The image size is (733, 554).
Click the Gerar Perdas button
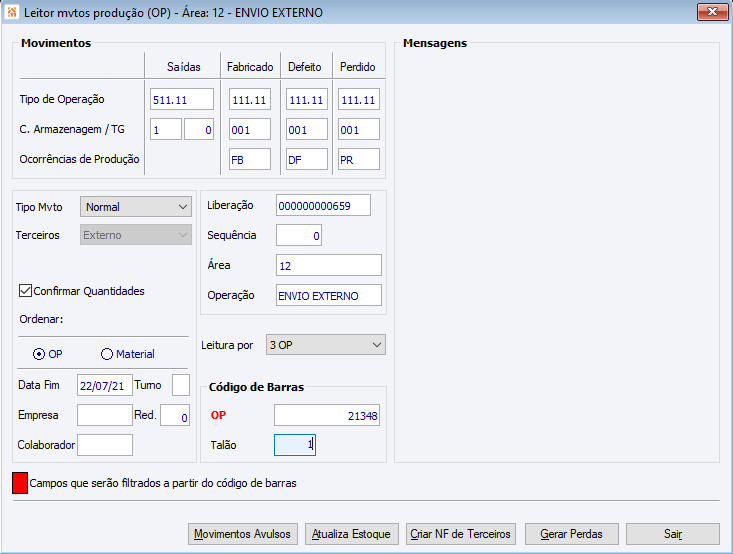pos(572,534)
